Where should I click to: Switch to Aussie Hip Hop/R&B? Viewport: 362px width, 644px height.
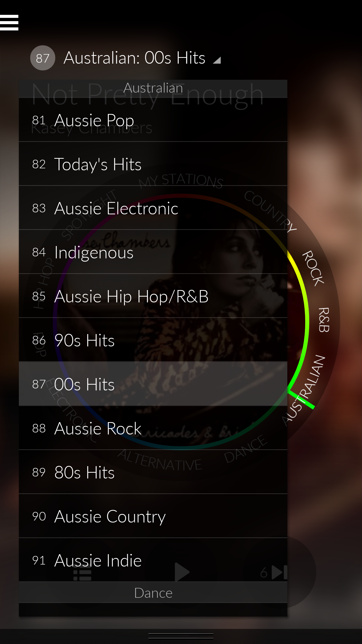pyautogui.click(x=153, y=296)
